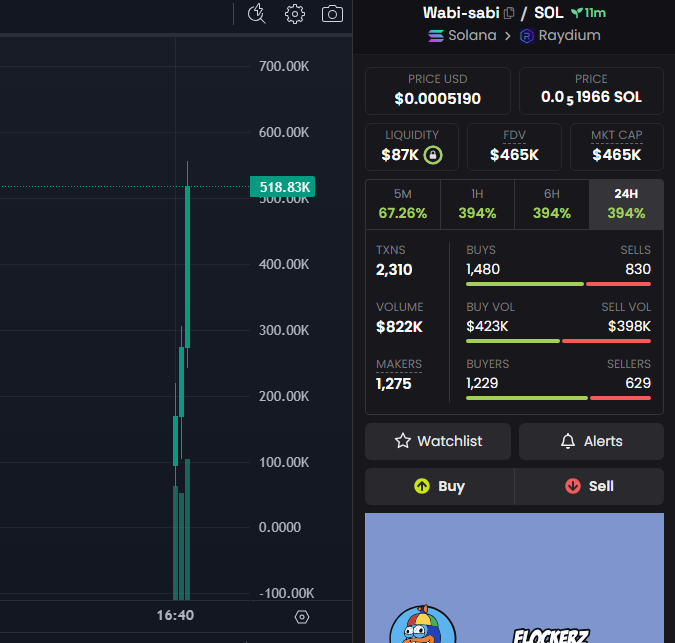675x643 pixels.
Task: Select the 6H timeframe tab
Action: [552, 204]
